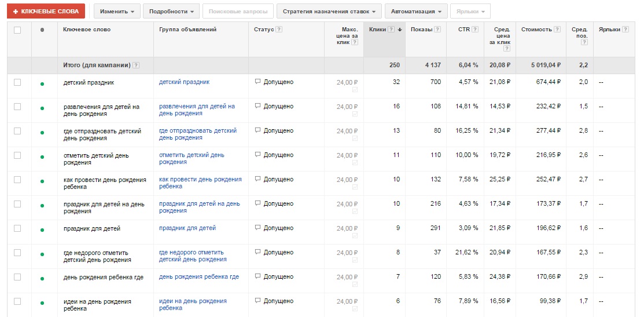The height and width of the screenshot is (317, 644).
Task: Open the Автоматизация dropdown
Action: [x=416, y=11]
